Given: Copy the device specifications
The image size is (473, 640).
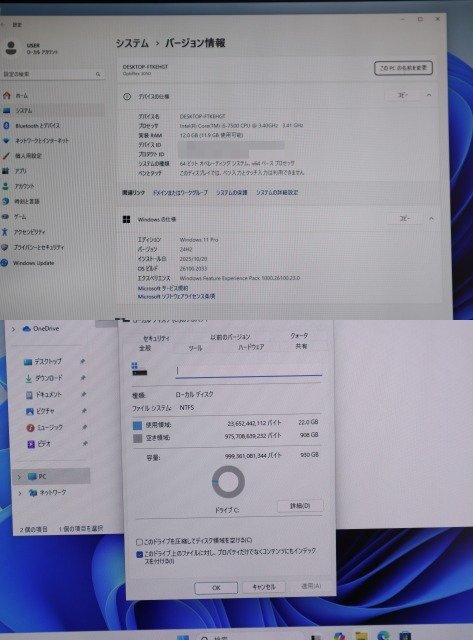Looking at the screenshot, I should coord(402,95).
